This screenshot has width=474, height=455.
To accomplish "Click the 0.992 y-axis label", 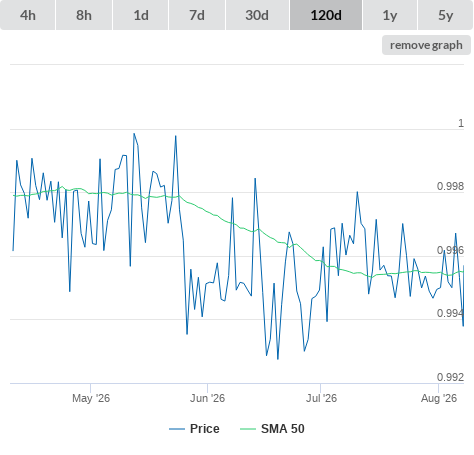I will point(450,377).
